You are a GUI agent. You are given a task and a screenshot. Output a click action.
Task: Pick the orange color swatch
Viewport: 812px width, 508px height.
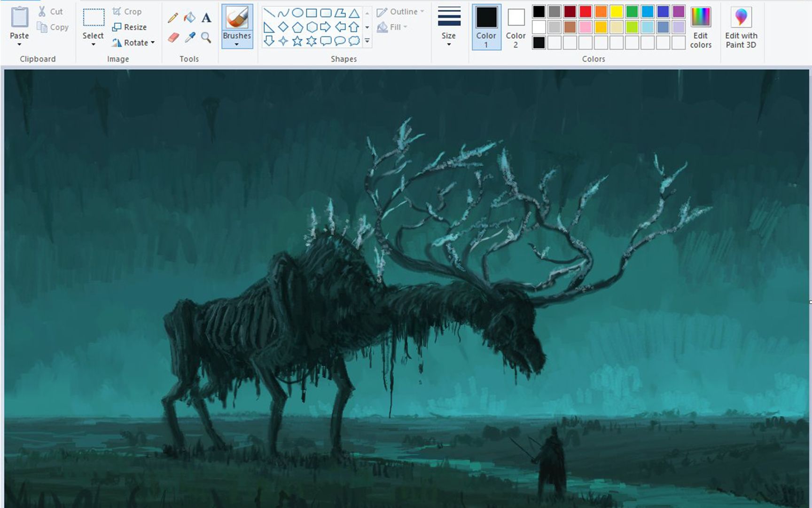click(601, 11)
